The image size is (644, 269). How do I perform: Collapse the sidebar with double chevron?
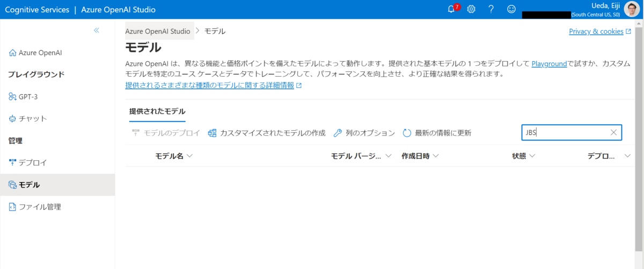click(x=97, y=31)
